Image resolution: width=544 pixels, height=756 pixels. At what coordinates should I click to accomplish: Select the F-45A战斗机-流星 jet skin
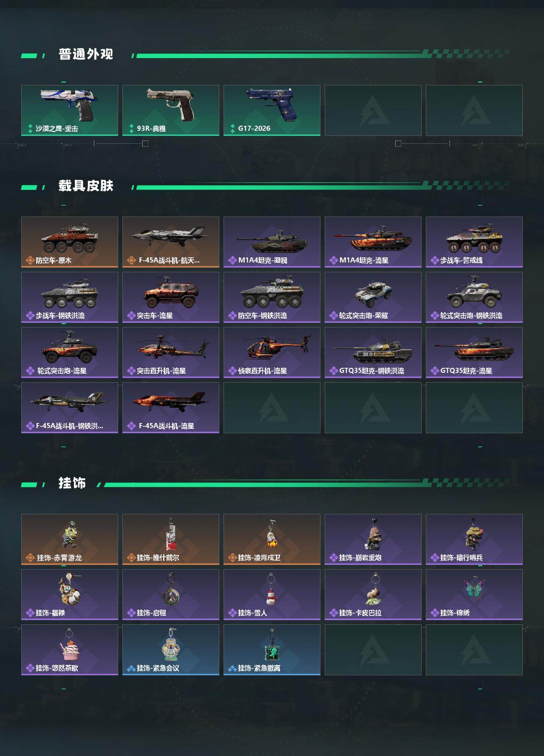(x=171, y=408)
